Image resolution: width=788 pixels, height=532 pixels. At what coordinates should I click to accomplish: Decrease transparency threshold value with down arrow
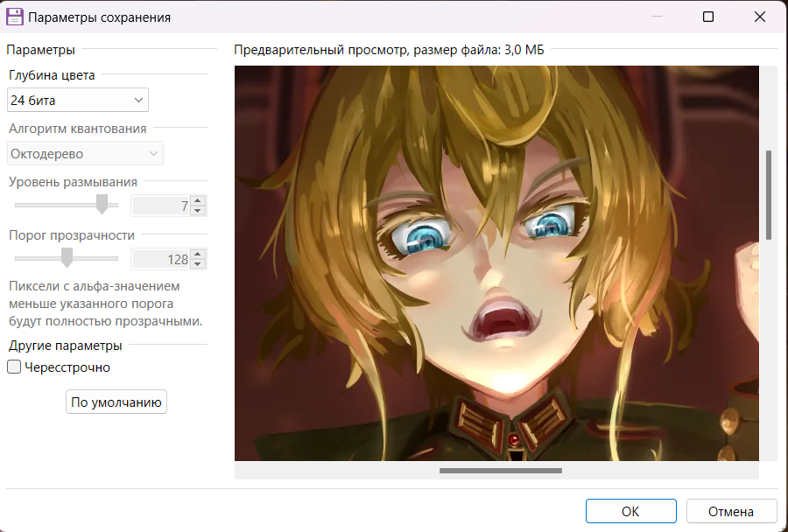tap(198, 264)
